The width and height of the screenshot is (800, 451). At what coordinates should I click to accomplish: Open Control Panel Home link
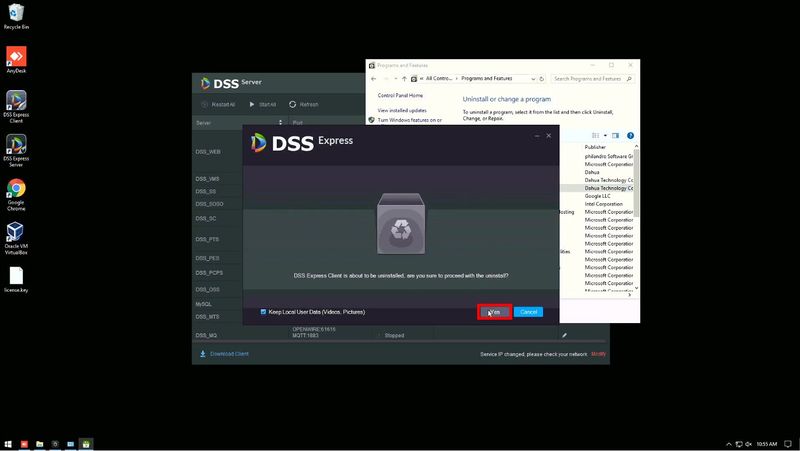click(400, 95)
